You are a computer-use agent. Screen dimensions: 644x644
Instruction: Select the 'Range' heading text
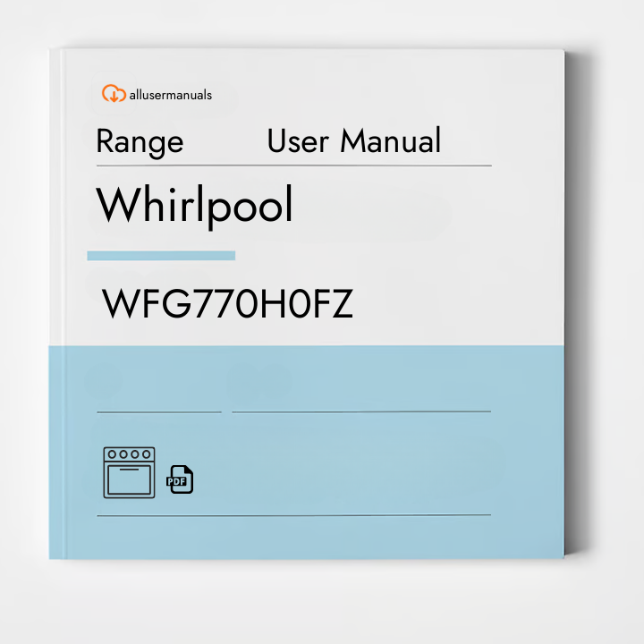(x=140, y=142)
